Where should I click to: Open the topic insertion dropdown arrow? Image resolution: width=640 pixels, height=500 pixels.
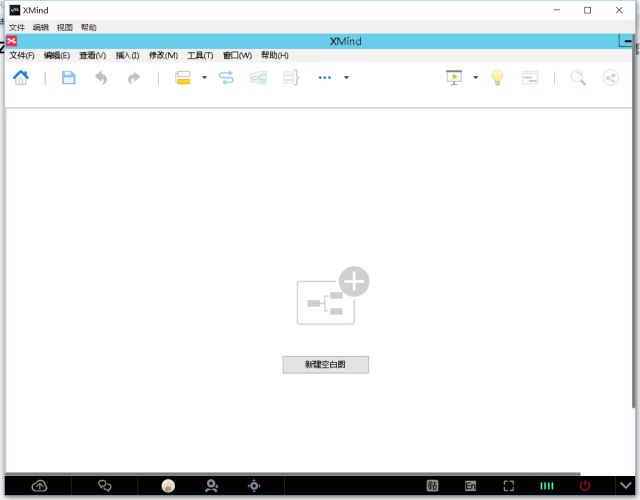(x=204, y=77)
